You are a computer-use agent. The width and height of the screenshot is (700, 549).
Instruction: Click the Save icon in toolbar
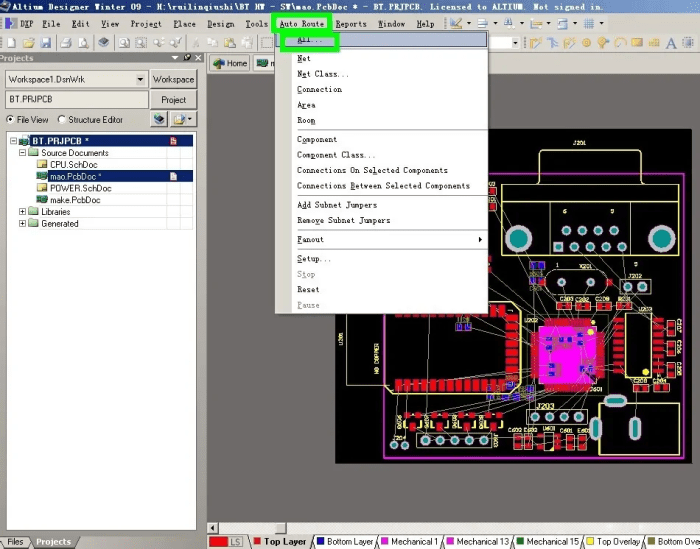tap(46, 43)
